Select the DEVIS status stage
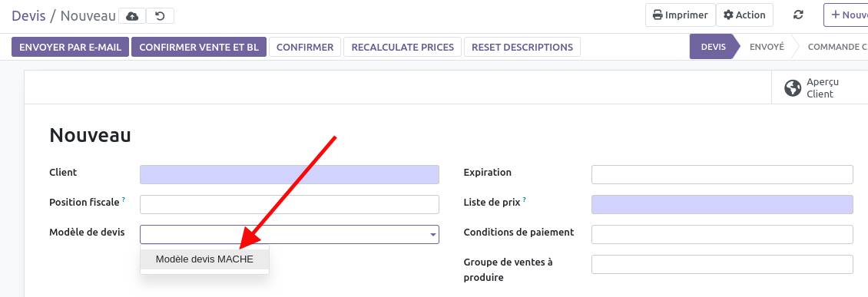The image size is (868, 297). (713, 47)
